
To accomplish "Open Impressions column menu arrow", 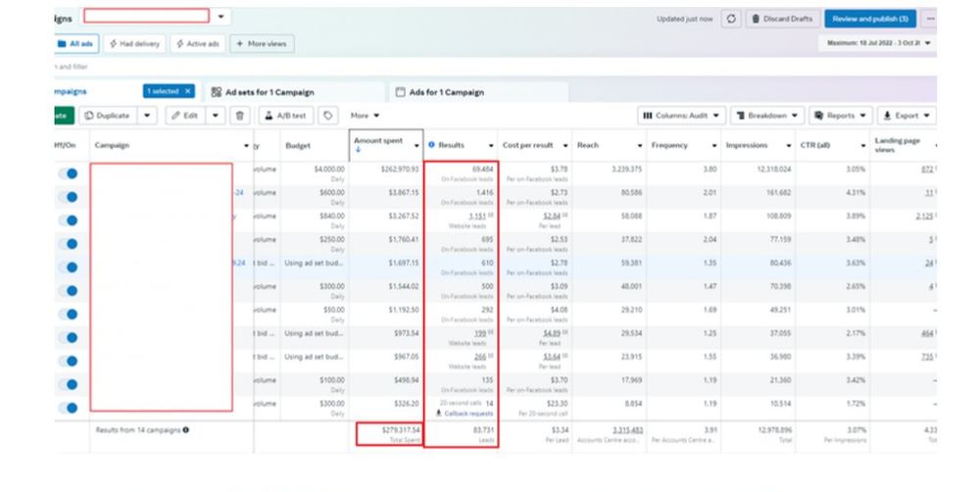I will point(788,146).
